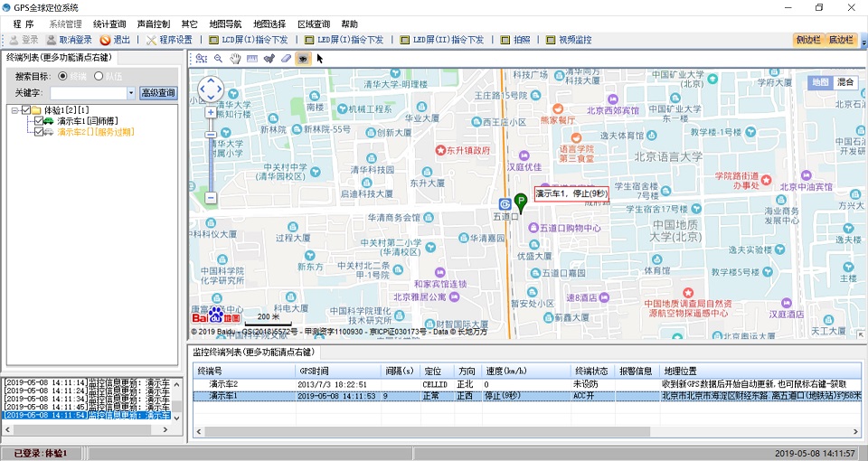The width and height of the screenshot is (868, 461).
Task: Click the map tool left of the eraser
Action: (269, 58)
